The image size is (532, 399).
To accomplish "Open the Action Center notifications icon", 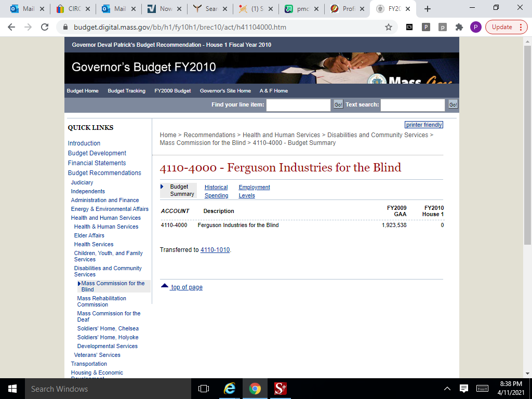I will pos(464,389).
